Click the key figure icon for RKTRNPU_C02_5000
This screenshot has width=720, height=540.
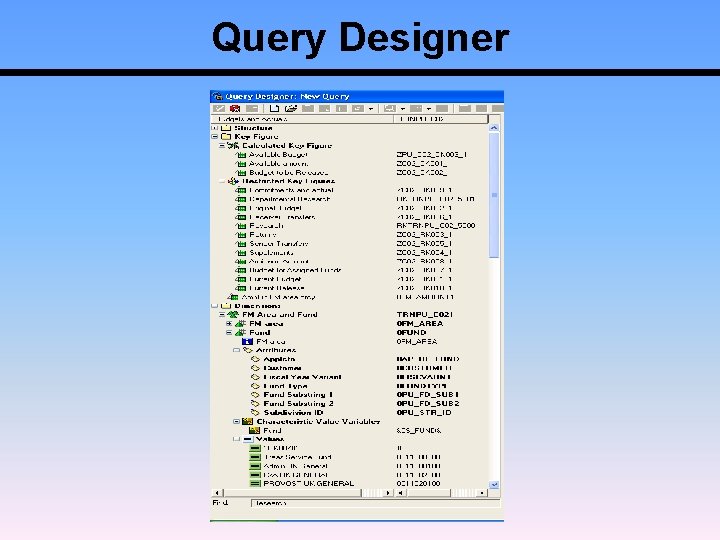[x=241, y=226]
